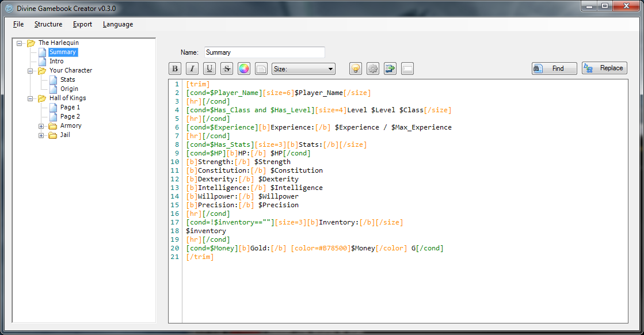Screen dimensions: 644x335
Task: Click the Intro page icon
Action: (x=43, y=62)
